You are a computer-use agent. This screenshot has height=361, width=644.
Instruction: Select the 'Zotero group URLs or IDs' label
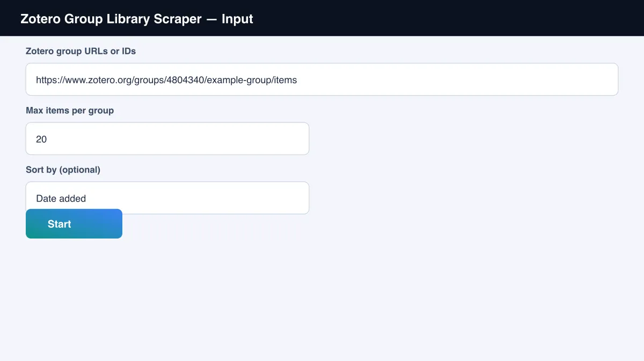(81, 52)
